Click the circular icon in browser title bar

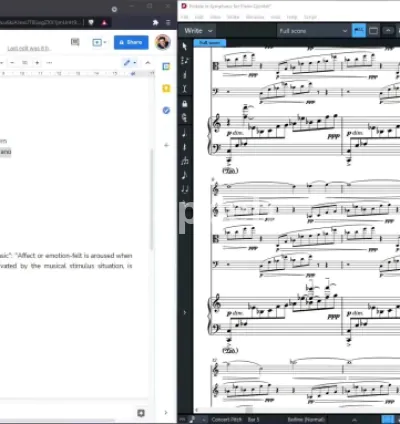pos(114,9)
